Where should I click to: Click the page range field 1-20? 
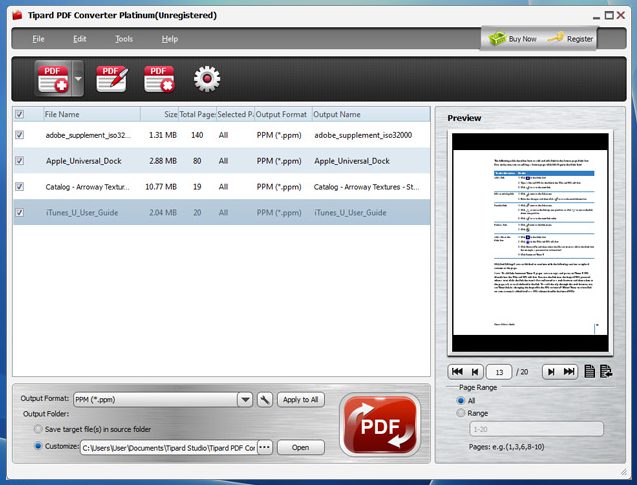point(536,429)
